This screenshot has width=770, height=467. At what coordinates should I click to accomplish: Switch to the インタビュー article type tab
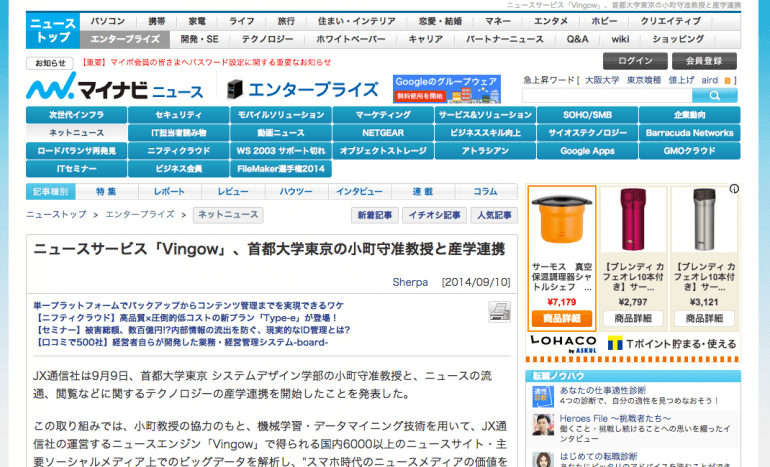click(359, 192)
